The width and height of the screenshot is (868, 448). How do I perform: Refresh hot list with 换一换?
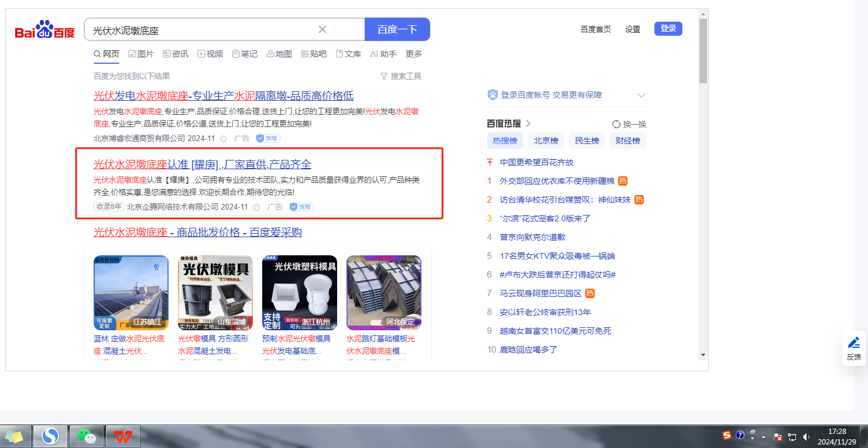[629, 124]
